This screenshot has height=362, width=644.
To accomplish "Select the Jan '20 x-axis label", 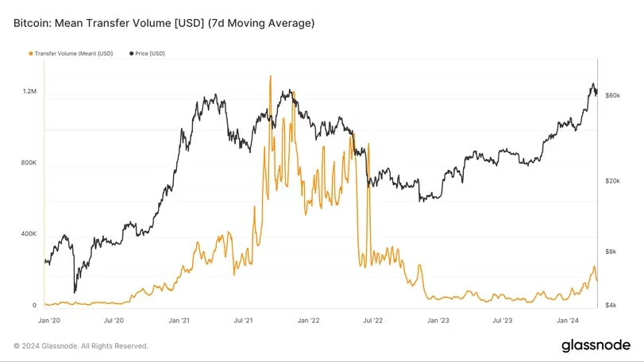I will (49, 320).
